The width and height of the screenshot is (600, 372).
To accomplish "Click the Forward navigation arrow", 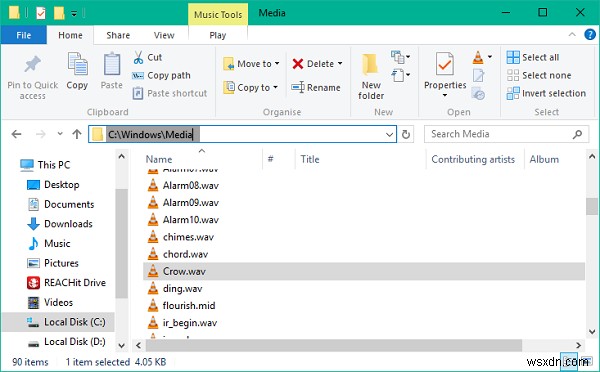I will (41, 134).
